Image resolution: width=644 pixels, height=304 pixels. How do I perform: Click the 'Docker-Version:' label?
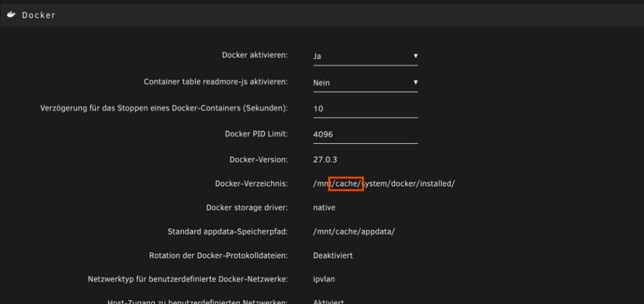259,159
